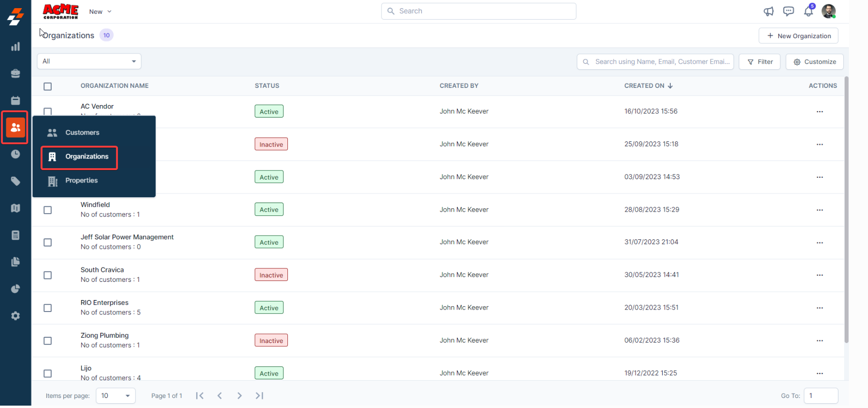Click the price tag sidebar icon
Image resolution: width=868 pixels, height=408 pixels.
click(x=15, y=181)
